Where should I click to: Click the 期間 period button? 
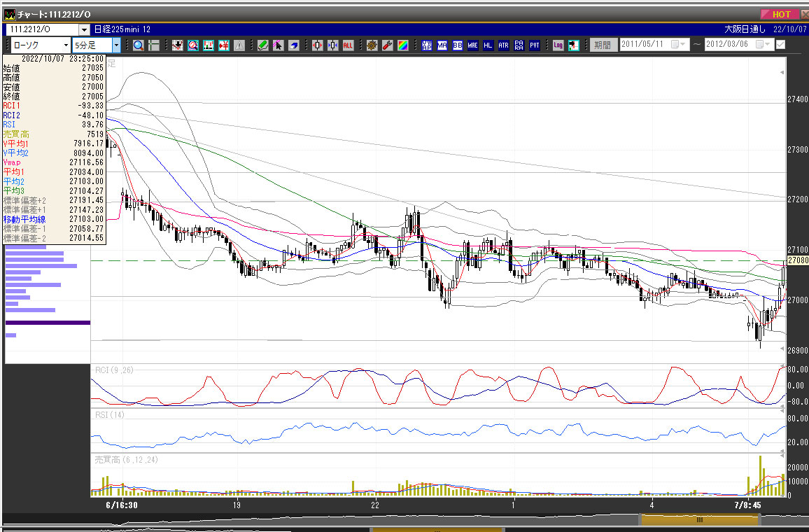coord(603,45)
